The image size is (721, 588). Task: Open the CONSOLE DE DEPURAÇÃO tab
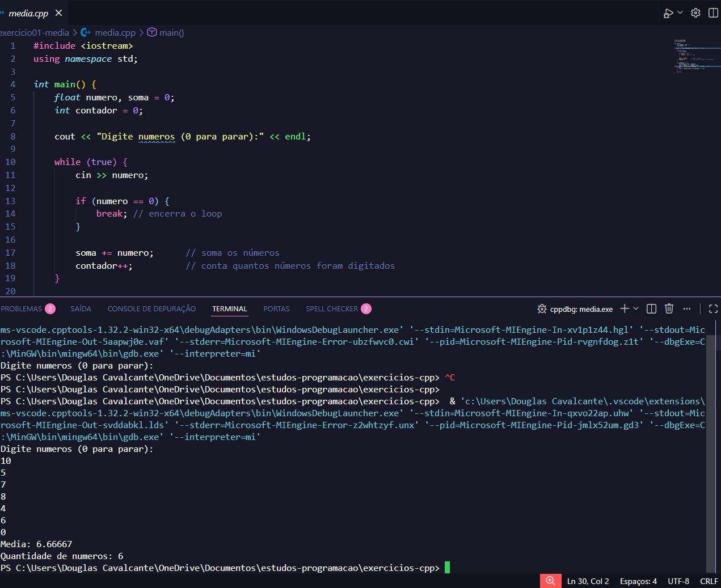(x=151, y=309)
